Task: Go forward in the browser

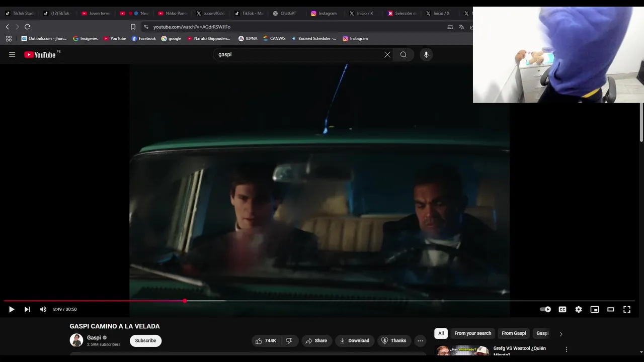Action: coord(17,27)
